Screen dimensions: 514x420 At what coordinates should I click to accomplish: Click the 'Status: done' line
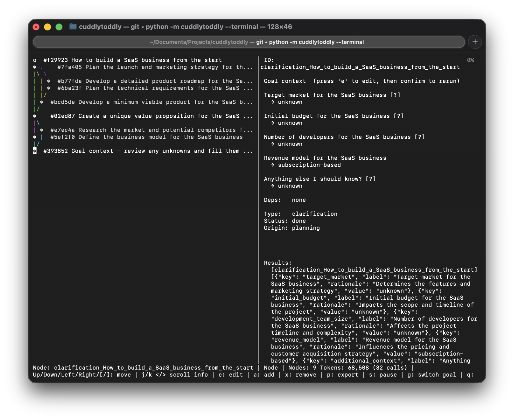[x=285, y=221]
